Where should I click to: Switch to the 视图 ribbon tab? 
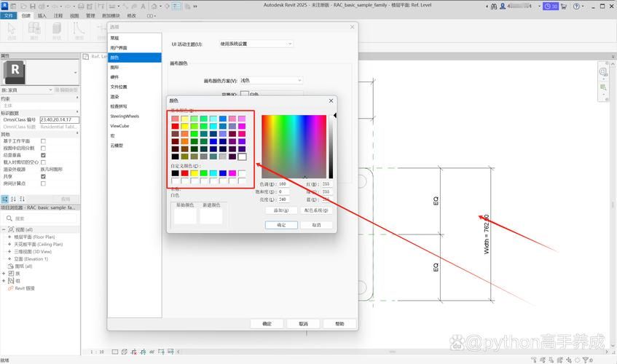(74, 16)
